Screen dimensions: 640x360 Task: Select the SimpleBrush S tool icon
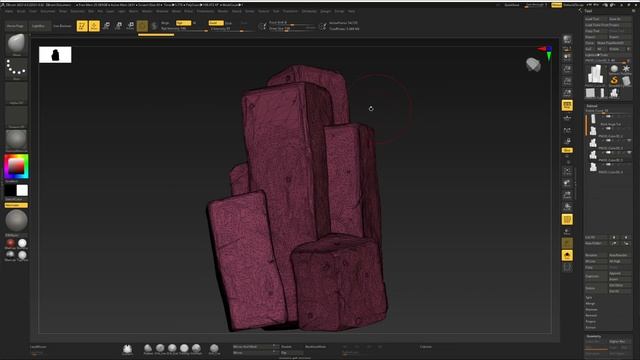pyautogui.click(x=614, y=80)
